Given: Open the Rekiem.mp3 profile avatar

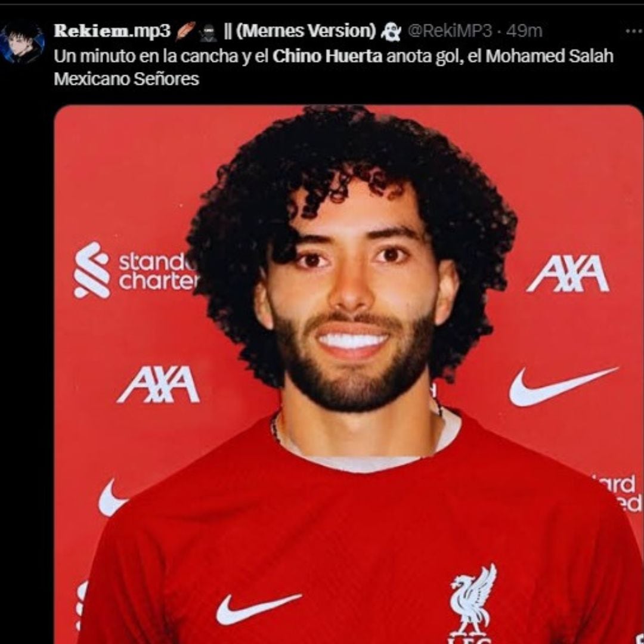Looking at the screenshot, I should [22, 43].
